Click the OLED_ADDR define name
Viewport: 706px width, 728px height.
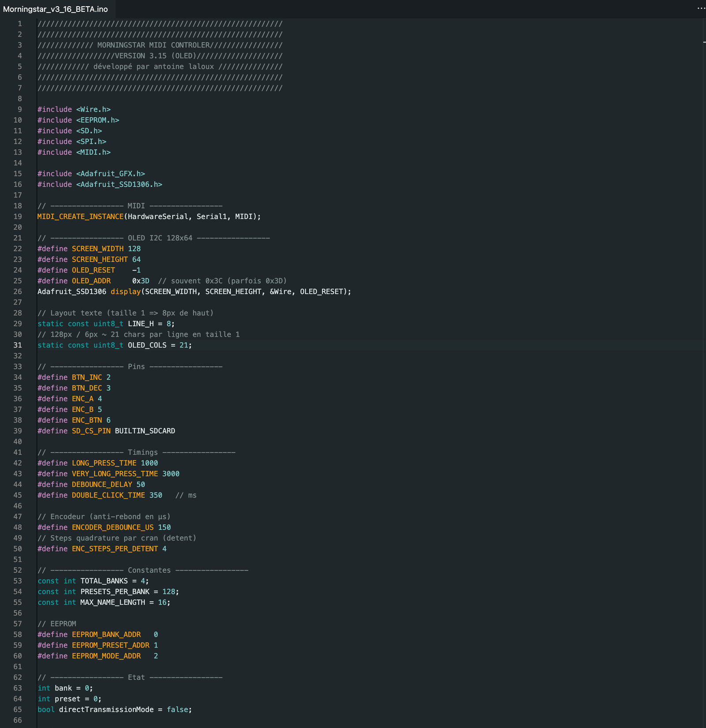click(91, 281)
